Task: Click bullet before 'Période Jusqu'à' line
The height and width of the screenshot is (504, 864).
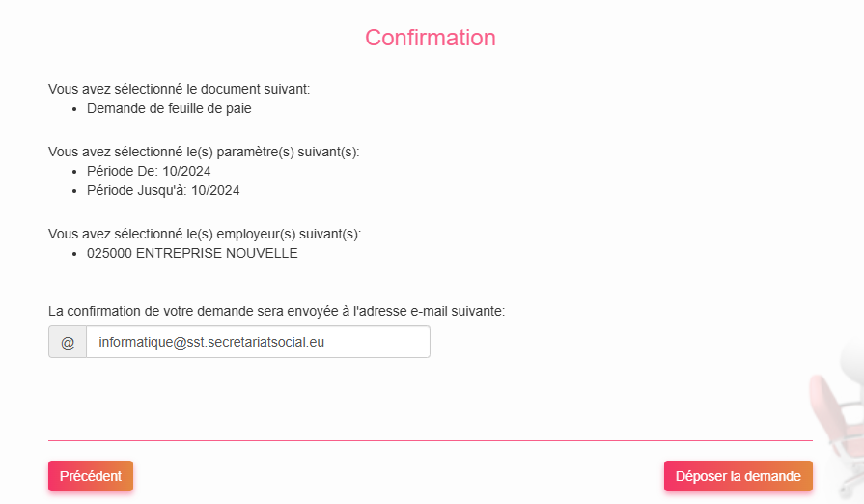Action: [x=74, y=191]
